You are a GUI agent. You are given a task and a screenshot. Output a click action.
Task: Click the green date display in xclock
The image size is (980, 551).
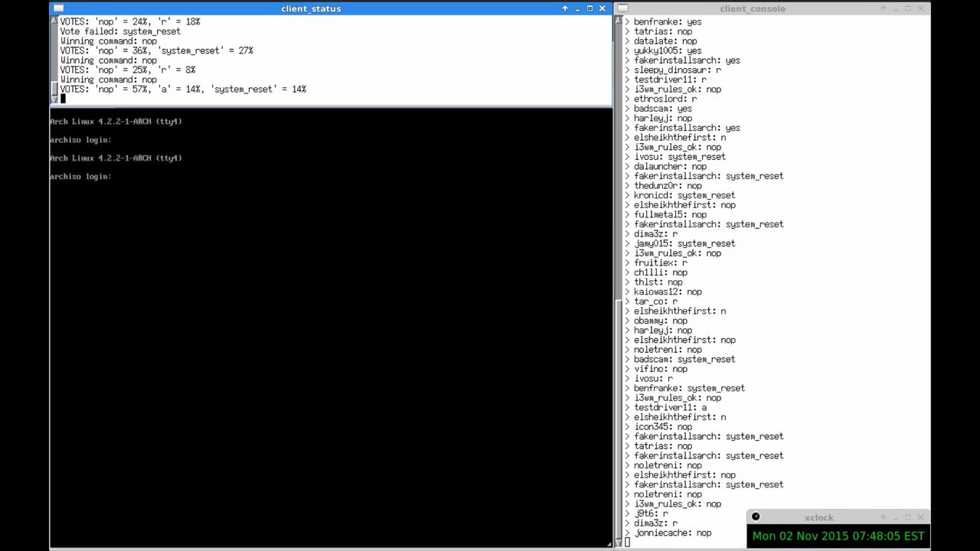(838, 536)
